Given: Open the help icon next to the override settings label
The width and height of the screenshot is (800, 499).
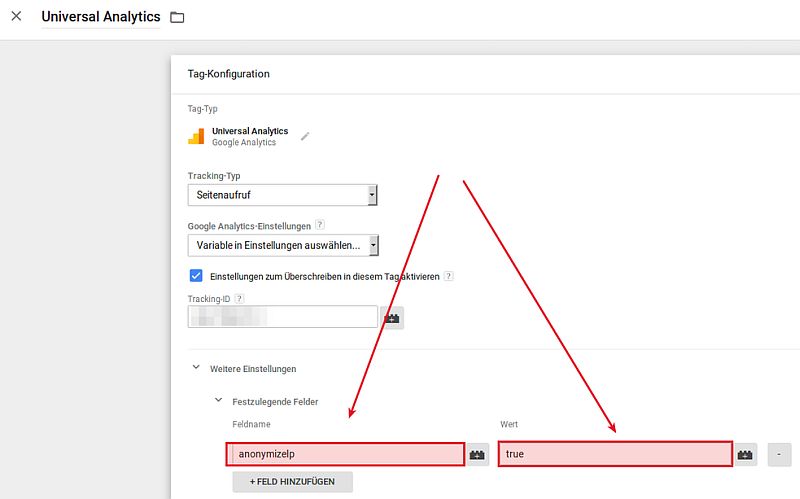Looking at the screenshot, I should (x=448, y=276).
